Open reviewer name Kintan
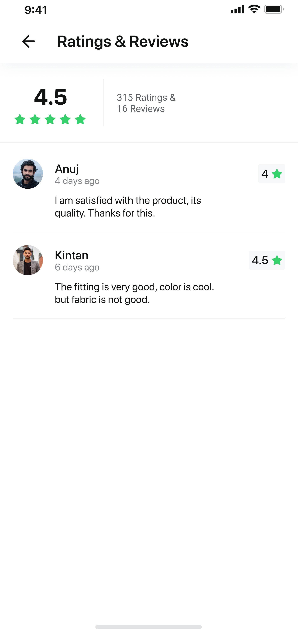Image resolution: width=298 pixels, height=644 pixels. (71, 256)
